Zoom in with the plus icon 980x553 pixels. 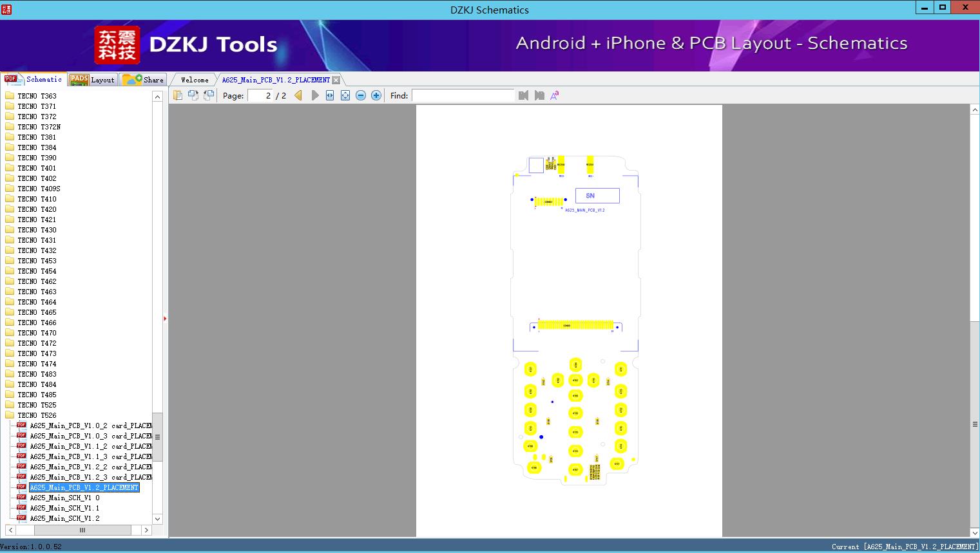point(376,95)
